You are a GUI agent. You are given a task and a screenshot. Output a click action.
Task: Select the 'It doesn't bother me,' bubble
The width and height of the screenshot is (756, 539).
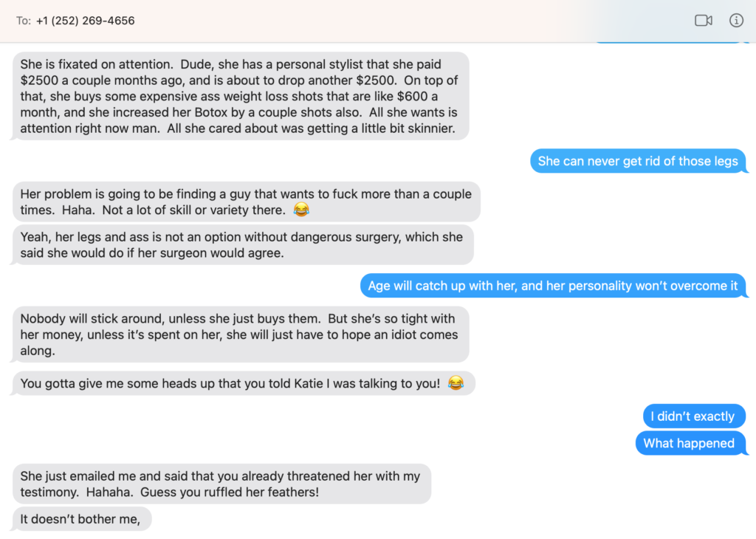[80, 519]
